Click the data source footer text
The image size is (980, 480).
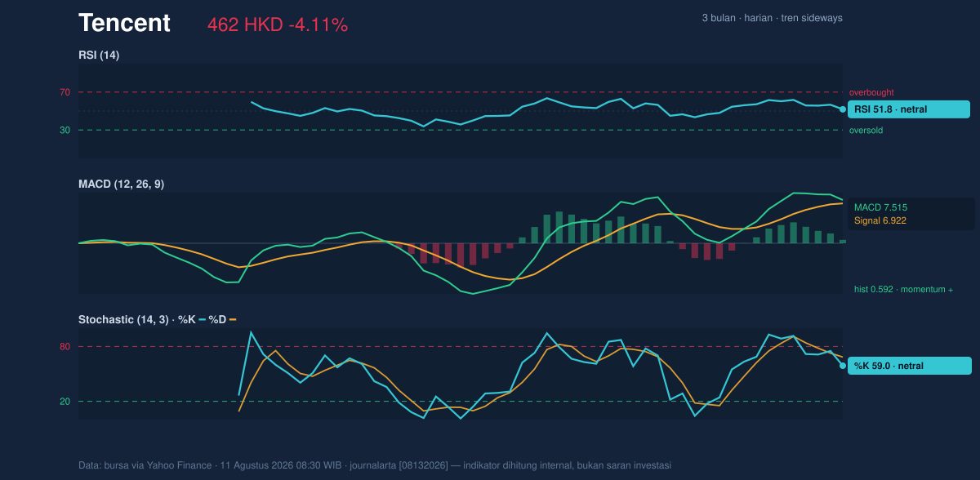(x=375, y=465)
